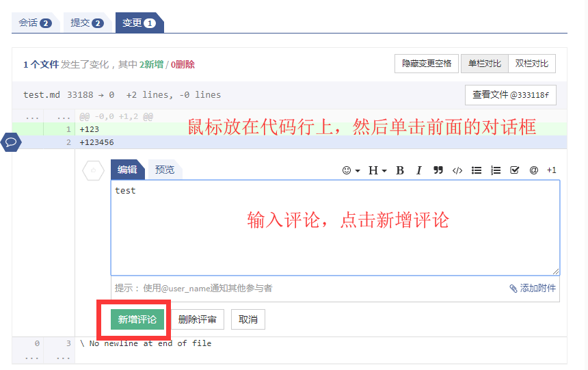588x370 pixels.
Task: Mention a user with the @ icon
Action: tap(533, 170)
